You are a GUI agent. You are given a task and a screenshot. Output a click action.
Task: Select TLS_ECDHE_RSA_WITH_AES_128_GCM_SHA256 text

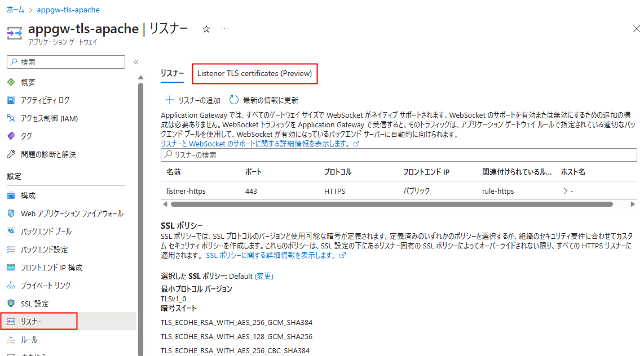pyautogui.click(x=237, y=336)
